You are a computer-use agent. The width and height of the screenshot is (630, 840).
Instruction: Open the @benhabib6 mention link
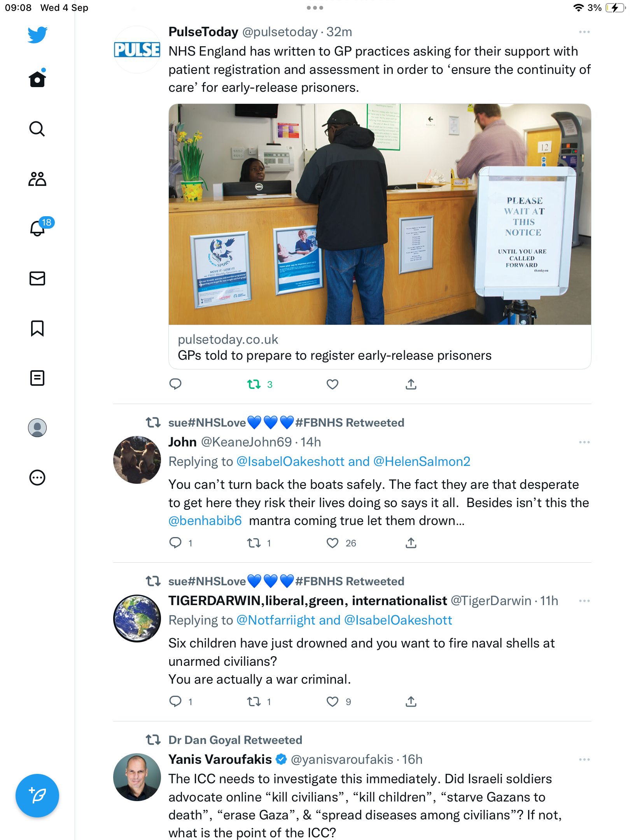pyautogui.click(x=205, y=521)
